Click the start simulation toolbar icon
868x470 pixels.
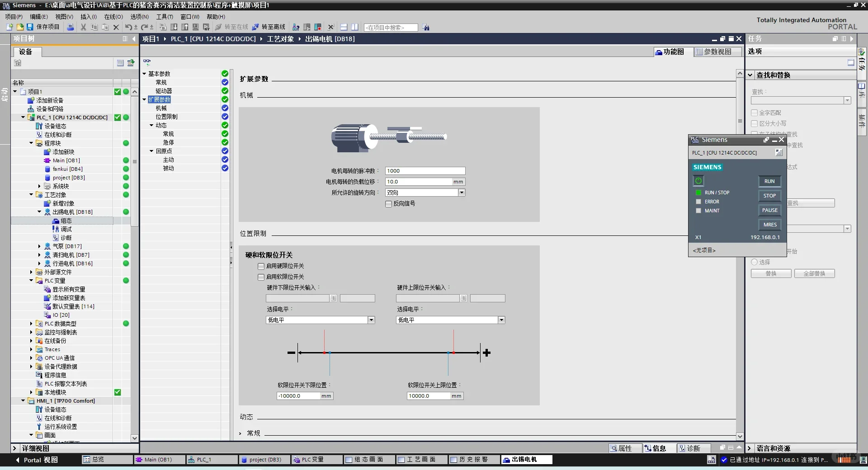(196, 27)
